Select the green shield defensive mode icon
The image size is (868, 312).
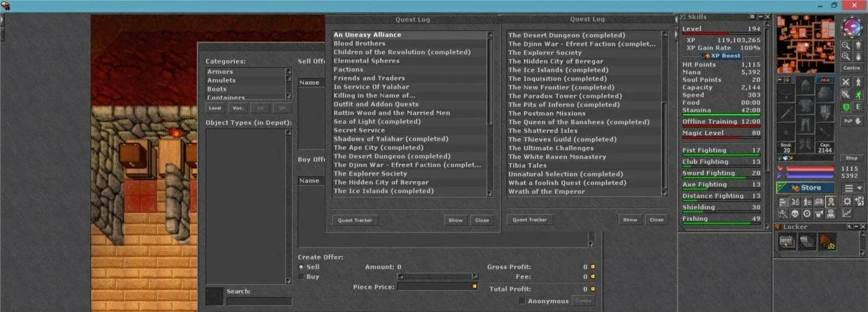846,107
